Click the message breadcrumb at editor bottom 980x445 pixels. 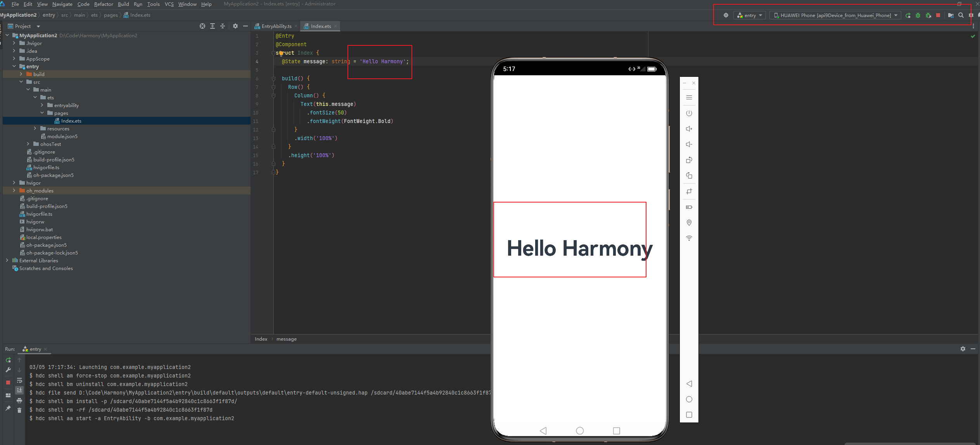coord(287,339)
